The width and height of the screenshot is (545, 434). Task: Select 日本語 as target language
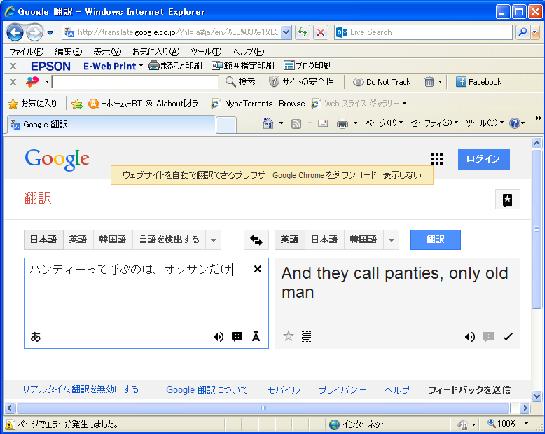(x=324, y=239)
